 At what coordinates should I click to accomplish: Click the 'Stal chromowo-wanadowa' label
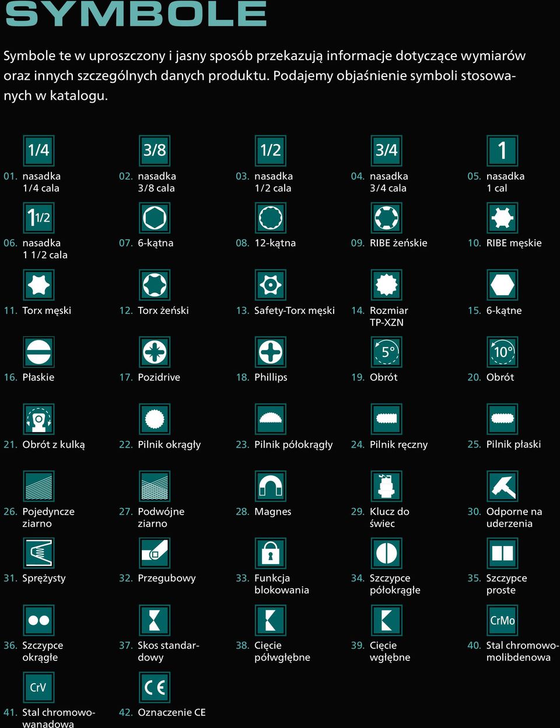pyautogui.click(x=58, y=717)
